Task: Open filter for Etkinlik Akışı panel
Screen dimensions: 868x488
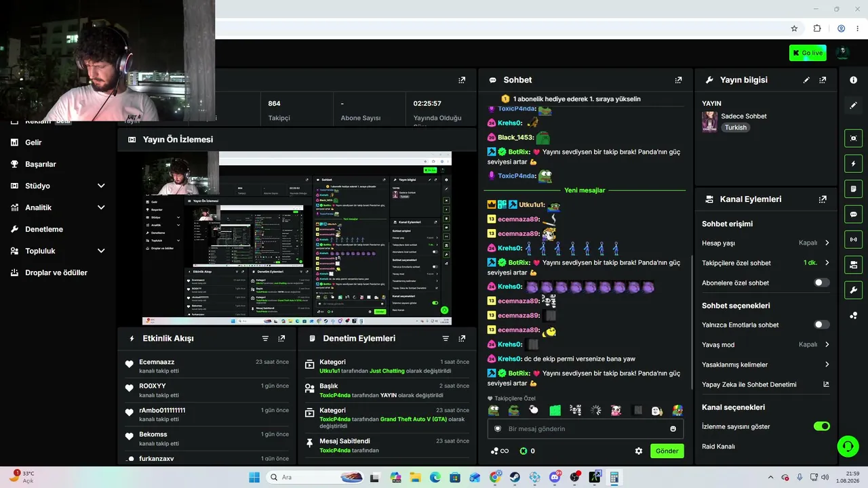Action: click(x=265, y=338)
